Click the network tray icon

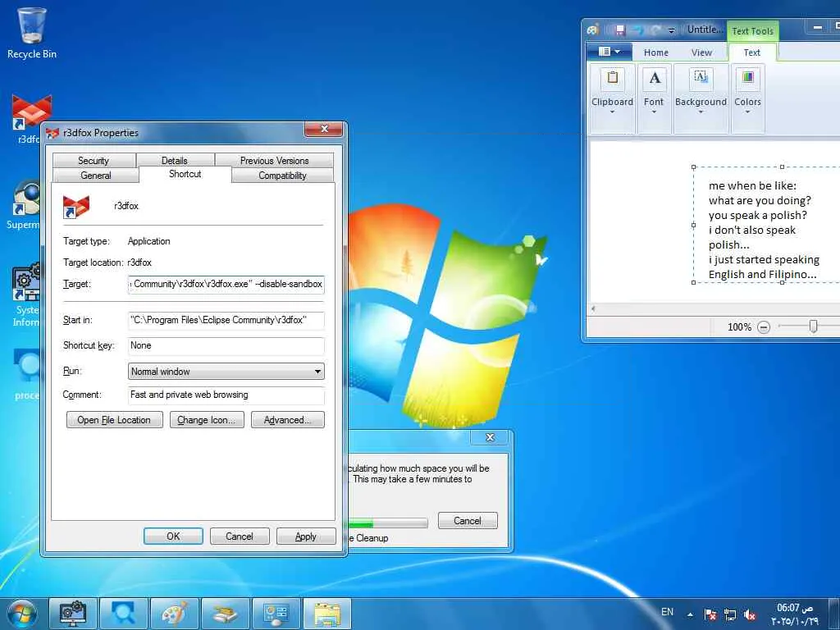coord(729,614)
